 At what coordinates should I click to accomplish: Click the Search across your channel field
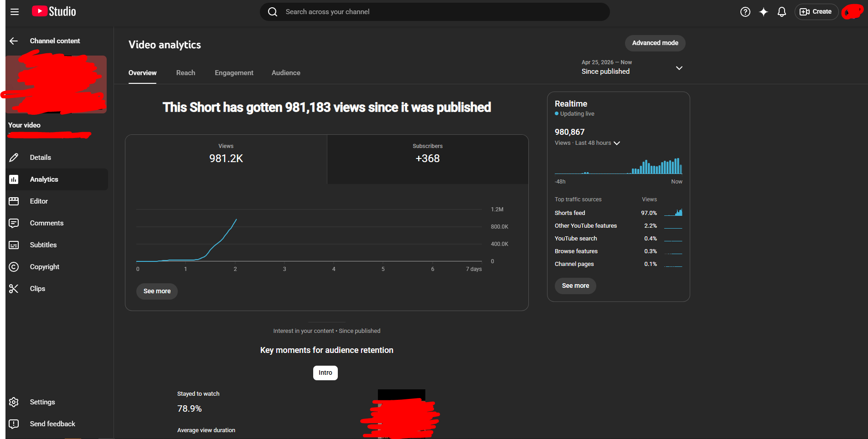435,12
